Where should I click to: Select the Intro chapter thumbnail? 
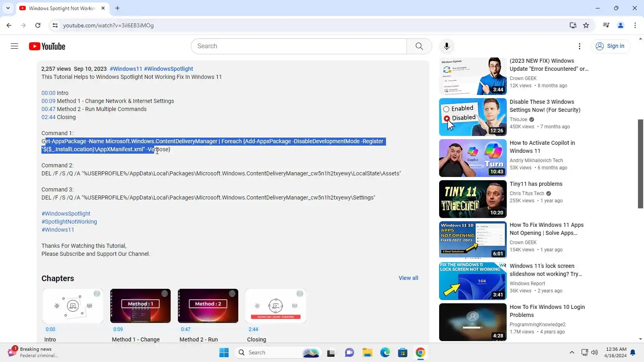click(x=73, y=306)
